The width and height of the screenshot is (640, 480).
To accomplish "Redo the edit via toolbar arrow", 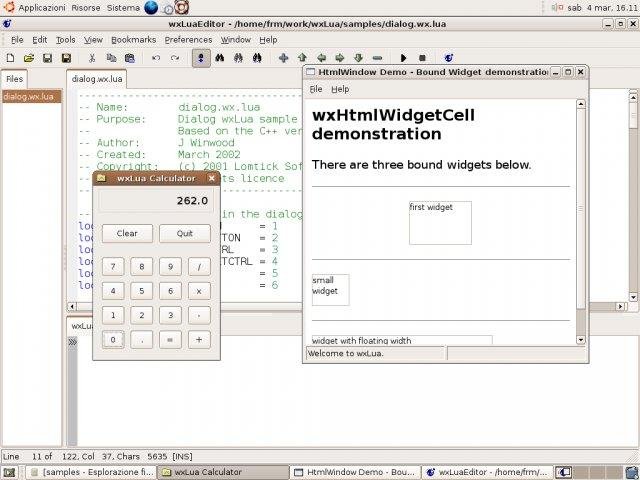I will coord(175,58).
